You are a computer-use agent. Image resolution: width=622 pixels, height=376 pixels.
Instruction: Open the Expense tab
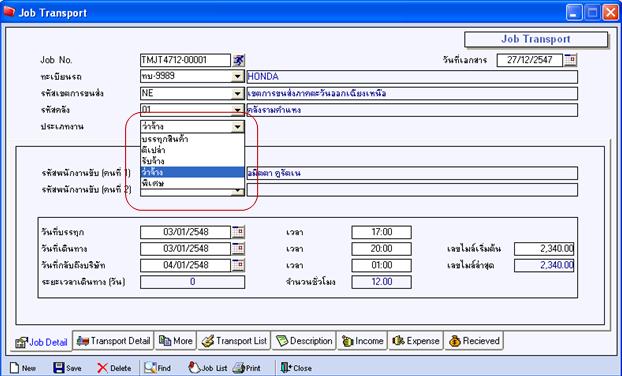(x=415, y=341)
